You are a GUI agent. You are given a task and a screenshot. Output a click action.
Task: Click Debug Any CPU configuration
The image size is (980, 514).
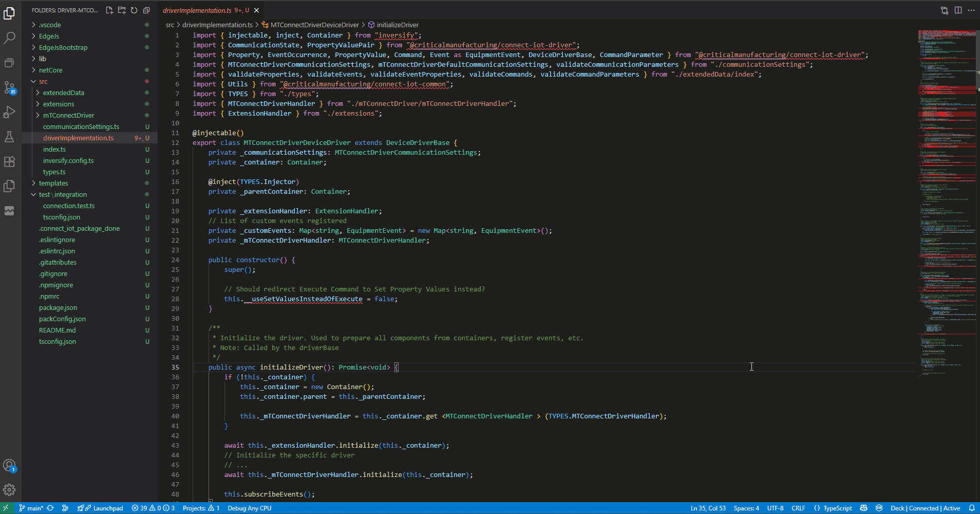pyautogui.click(x=250, y=508)
